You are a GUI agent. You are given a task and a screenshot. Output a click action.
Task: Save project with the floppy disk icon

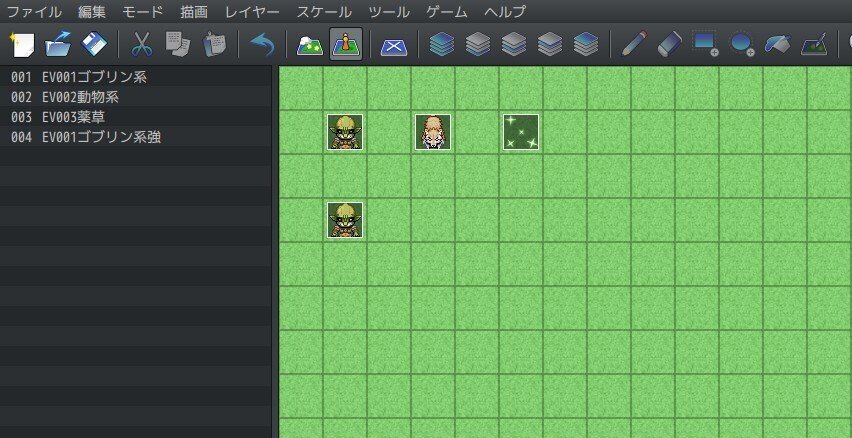point(94,45)
